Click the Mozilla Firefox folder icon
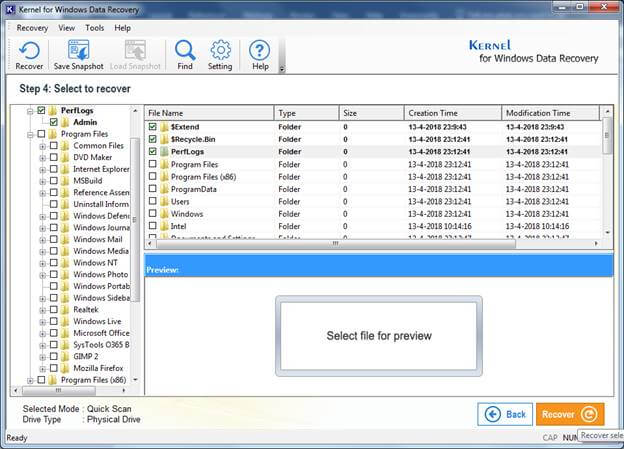Image resolution: width=624 pixels, height=449 pixels. pos(65,368)
